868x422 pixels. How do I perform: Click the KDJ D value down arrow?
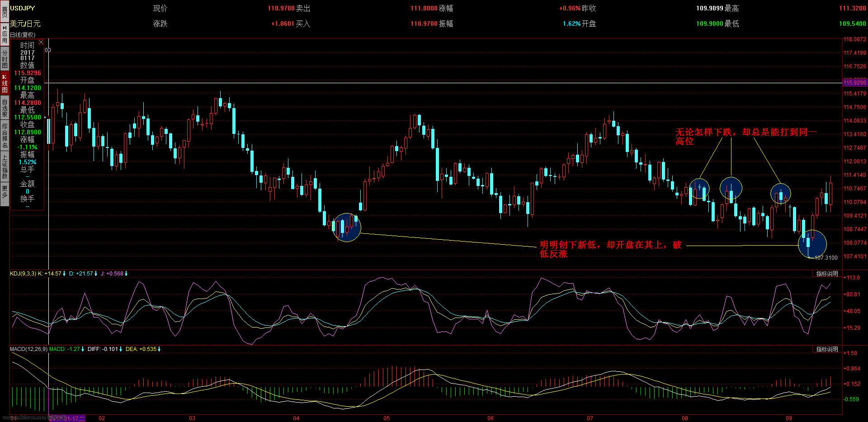point(96,274)
